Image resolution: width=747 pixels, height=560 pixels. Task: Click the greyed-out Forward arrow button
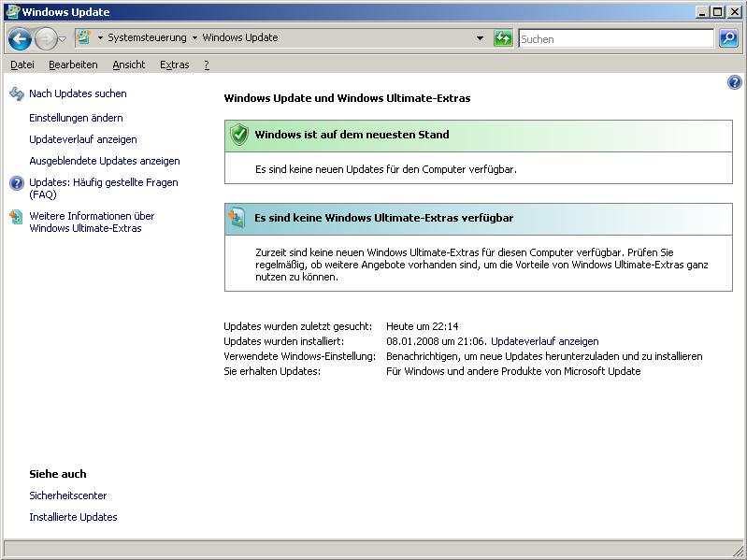46,39
